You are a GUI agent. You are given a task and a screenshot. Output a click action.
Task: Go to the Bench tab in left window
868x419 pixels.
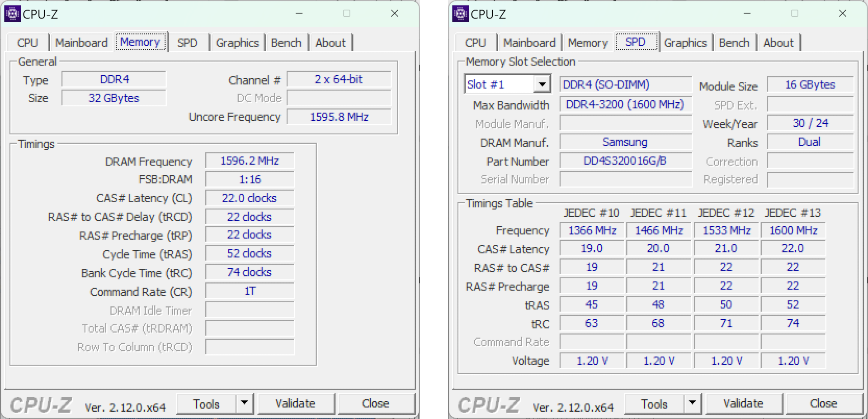(286, 43)
